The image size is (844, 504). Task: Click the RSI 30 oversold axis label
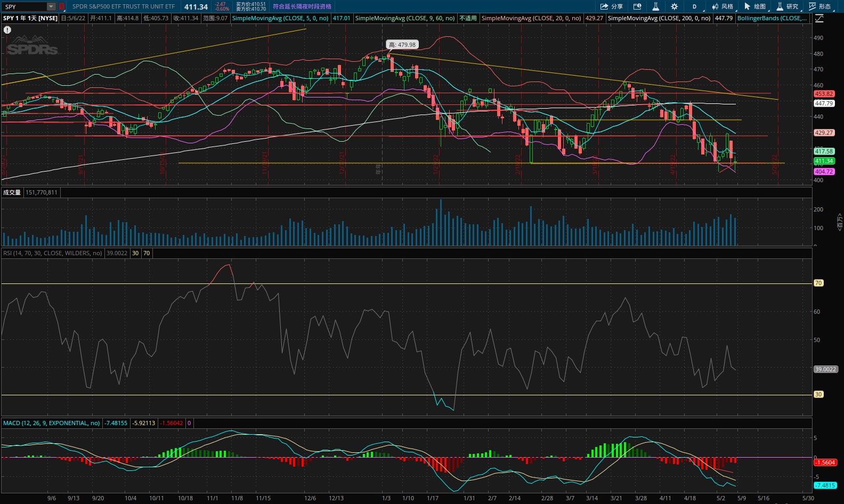click(x=818, y=394)
